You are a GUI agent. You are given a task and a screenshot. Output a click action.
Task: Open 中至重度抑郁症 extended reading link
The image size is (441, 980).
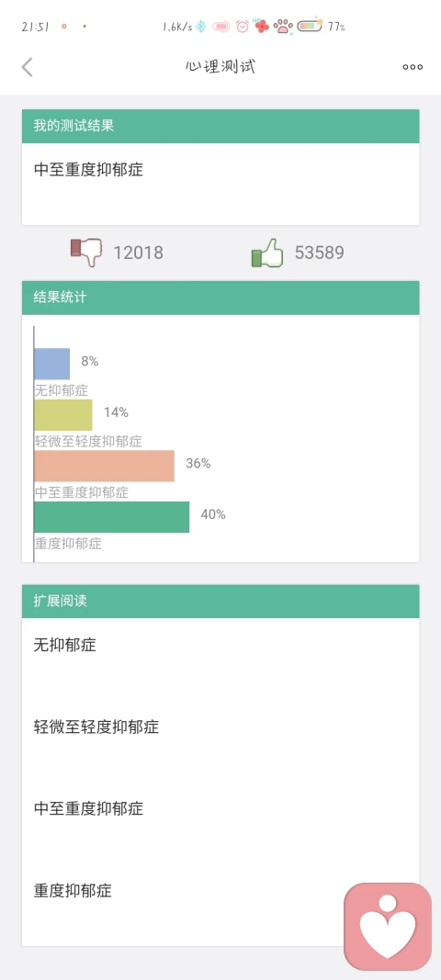89,809
